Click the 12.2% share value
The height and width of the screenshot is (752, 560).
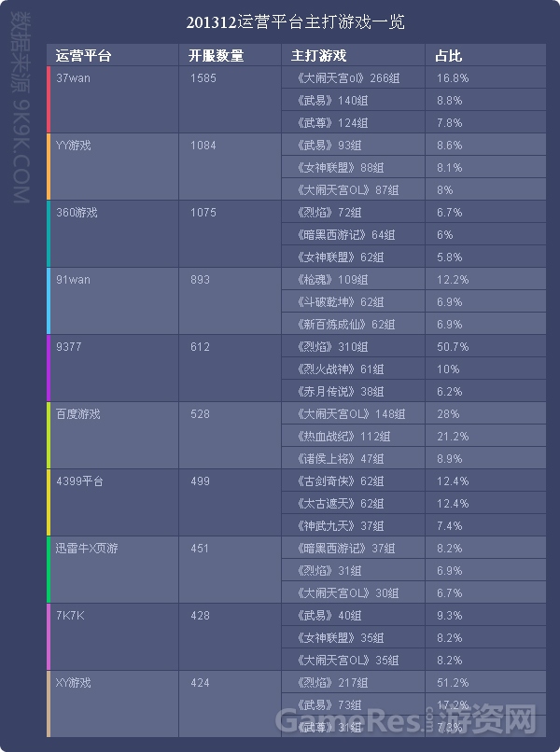[453, 280]
